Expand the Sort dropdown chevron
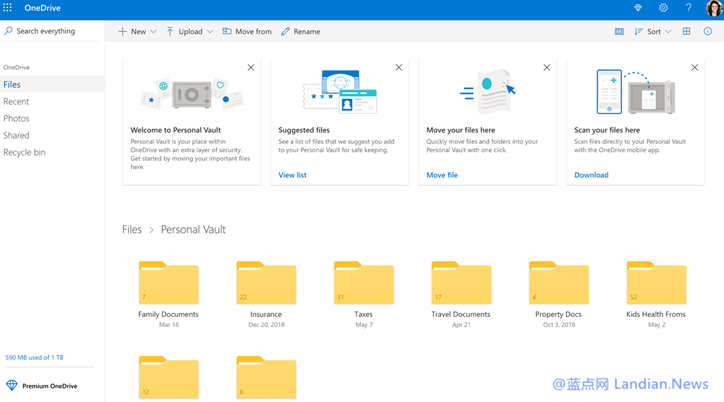The image size is (724, 402). click(668, 31)
